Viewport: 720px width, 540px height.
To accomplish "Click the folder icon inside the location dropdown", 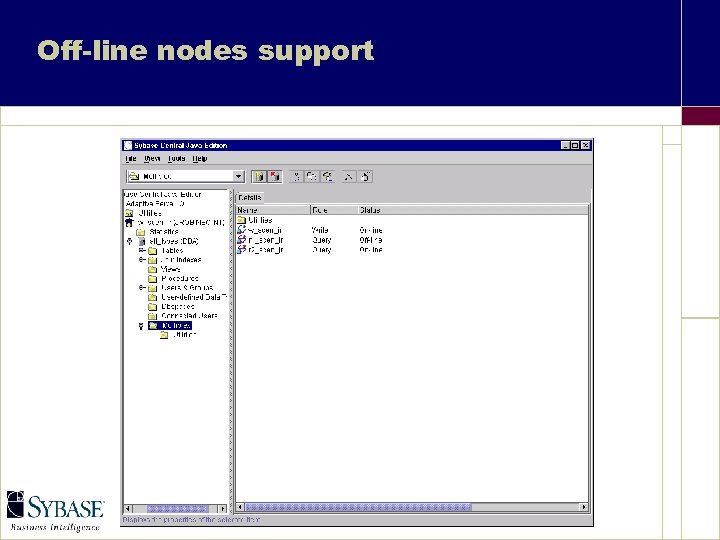I will [134, 176].
